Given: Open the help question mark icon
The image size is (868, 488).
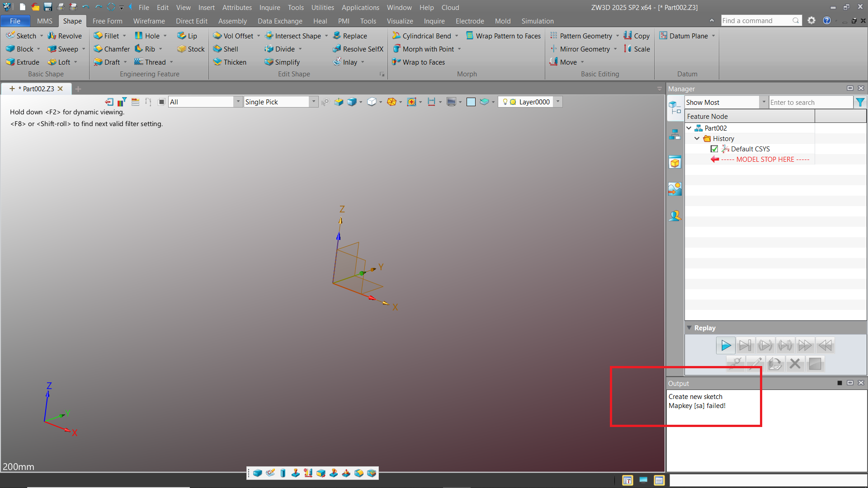Looking at the screenshot, I should [827, 20].
